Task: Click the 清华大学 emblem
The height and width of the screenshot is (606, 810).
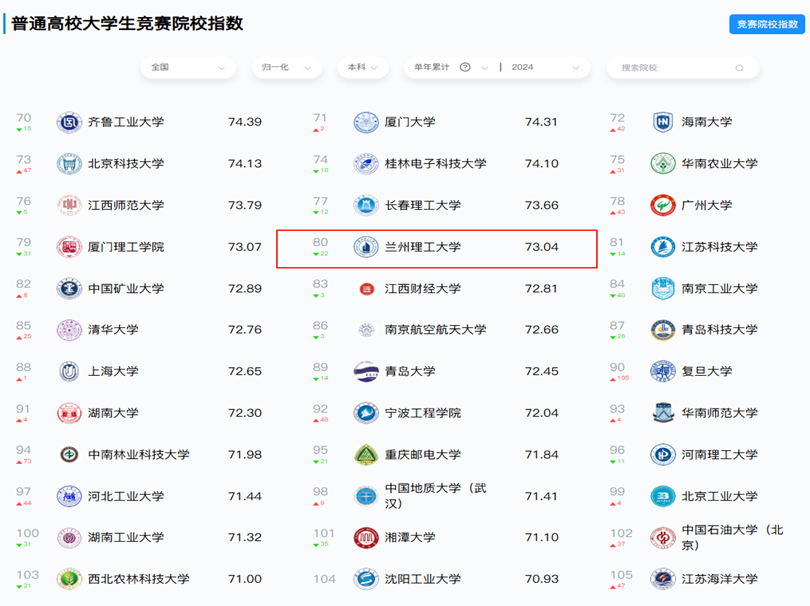Action: click(69, 330)
